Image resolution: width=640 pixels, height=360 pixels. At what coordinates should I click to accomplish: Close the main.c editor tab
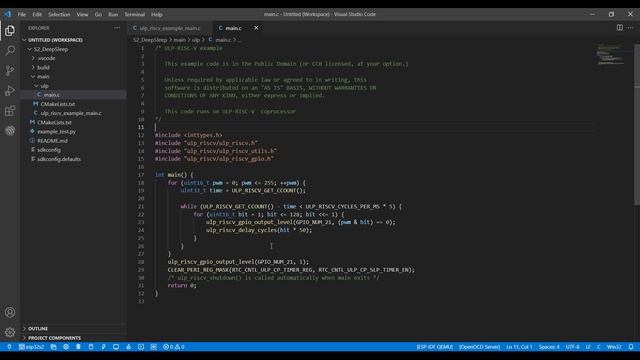256,28
